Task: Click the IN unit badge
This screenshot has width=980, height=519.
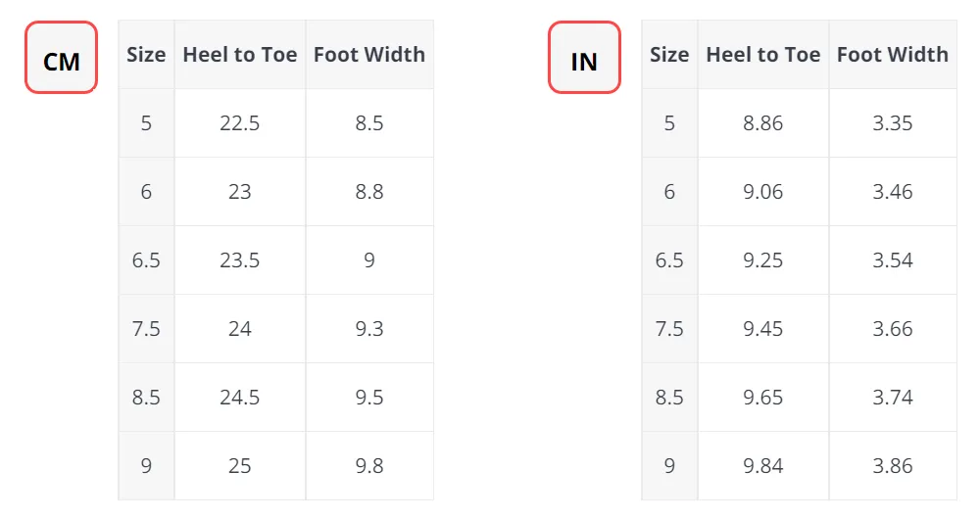Action: [x=584, y=58]
